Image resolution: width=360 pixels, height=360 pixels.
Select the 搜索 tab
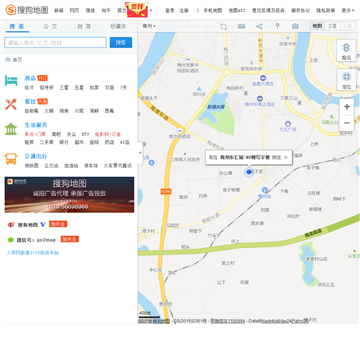17,26
